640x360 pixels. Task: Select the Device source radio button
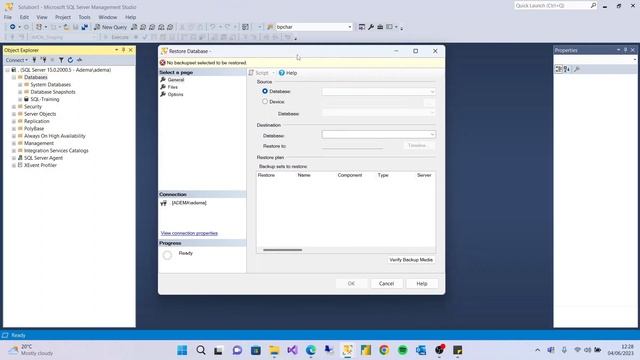point(265,102)
